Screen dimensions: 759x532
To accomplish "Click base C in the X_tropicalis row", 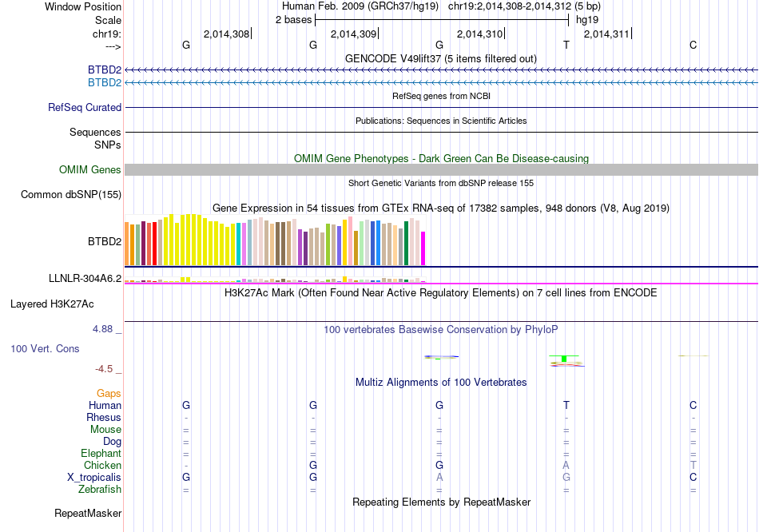I will 693,478.
